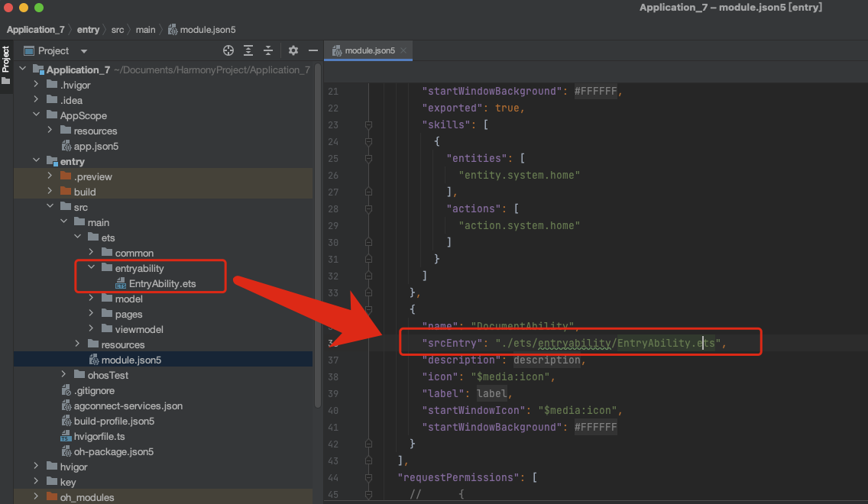Open the Project view type dropdown
The width and height of the screenshot is (868, 504).
(x=83, y=51)
